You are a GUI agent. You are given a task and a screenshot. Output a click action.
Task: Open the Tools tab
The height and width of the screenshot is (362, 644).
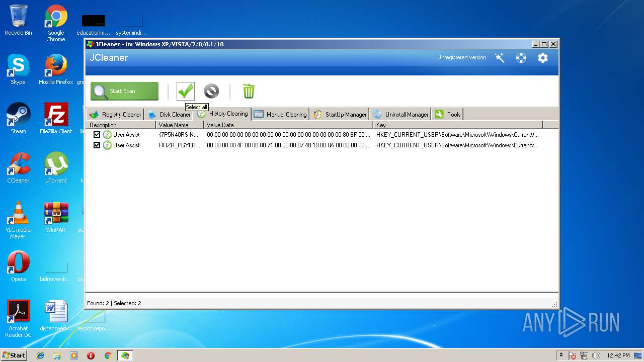click(447, 114)
